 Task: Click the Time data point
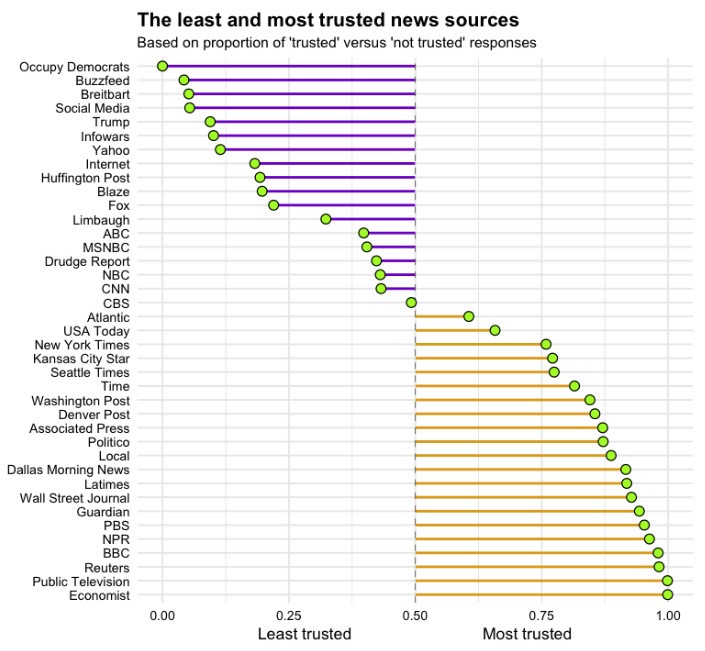574,386
